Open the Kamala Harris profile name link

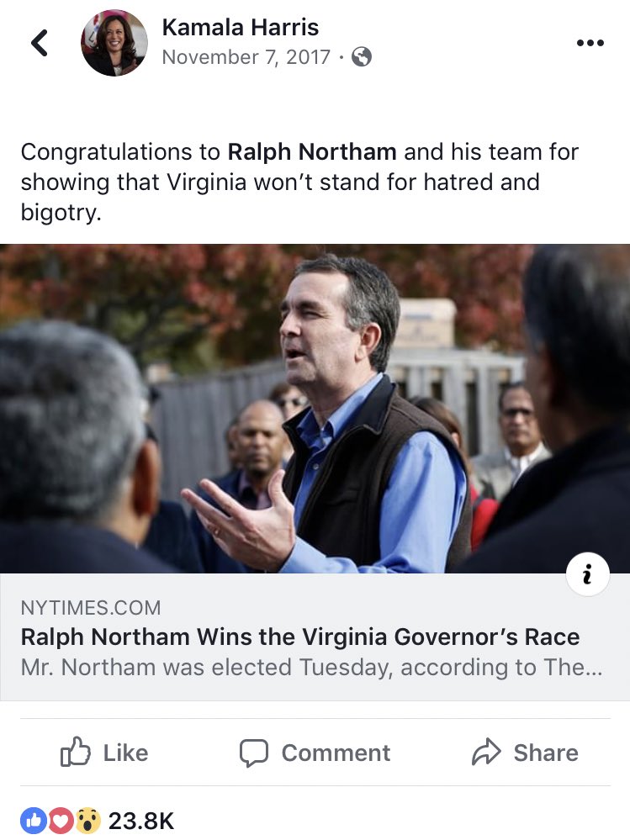[x=241, y=27]
